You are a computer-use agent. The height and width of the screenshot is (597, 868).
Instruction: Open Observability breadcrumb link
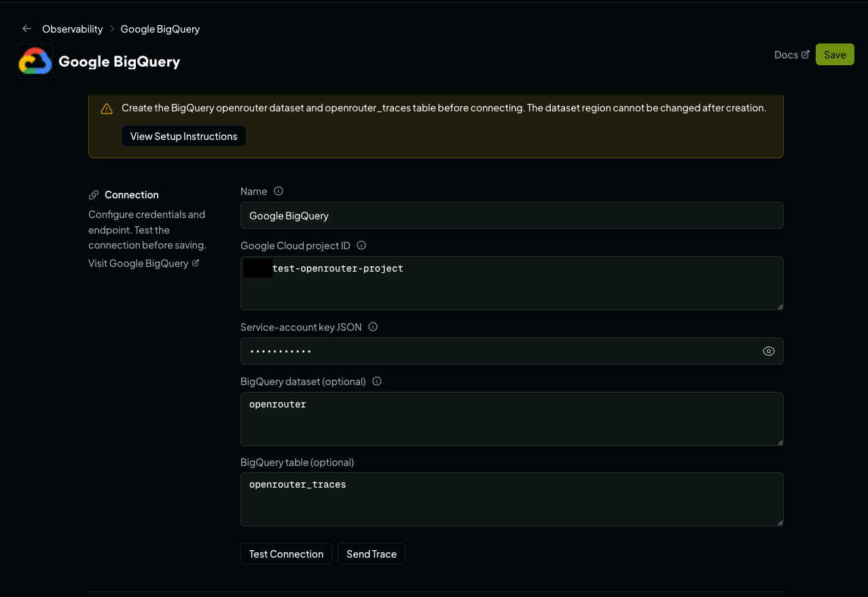click(x=73, y=29)
